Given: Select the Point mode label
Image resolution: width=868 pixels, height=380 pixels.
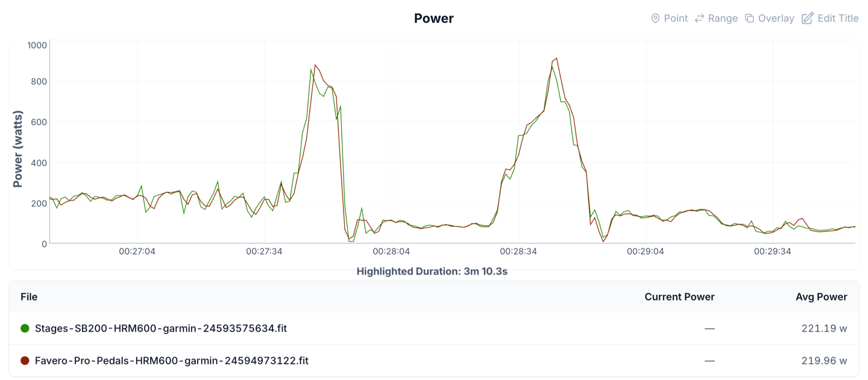Looking at the screenshot, I should [x=676, y=19].
